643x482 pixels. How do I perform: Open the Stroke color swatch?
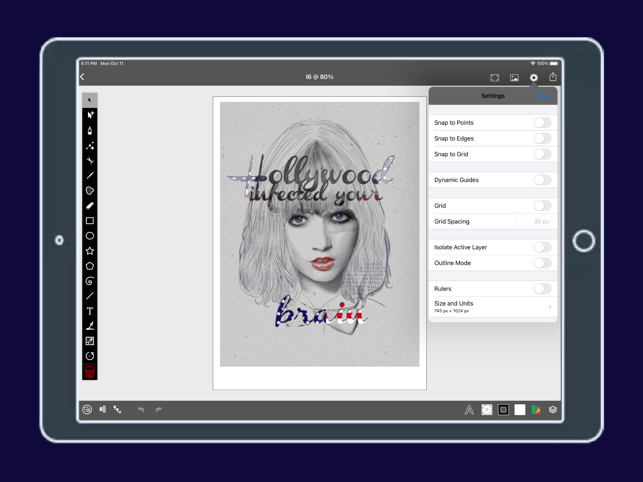click(503, 409)
